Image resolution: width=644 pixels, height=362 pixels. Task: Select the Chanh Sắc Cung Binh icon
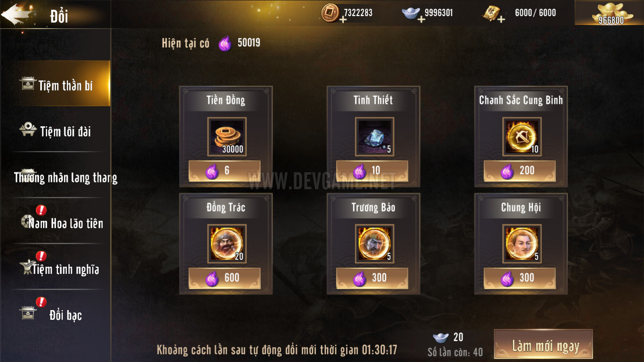click(x=522, y=137)
